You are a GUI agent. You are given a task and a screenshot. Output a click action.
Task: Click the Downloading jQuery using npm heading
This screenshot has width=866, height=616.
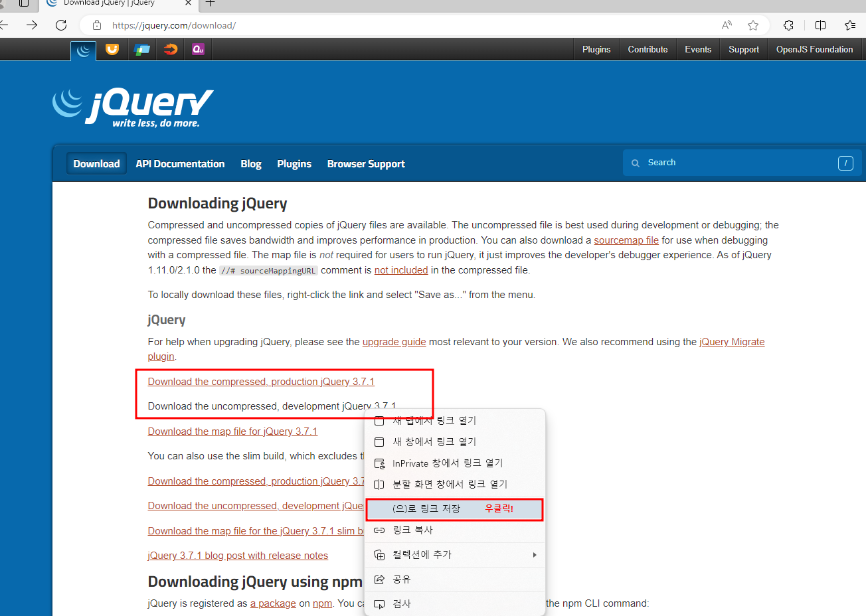coord(255,582)
